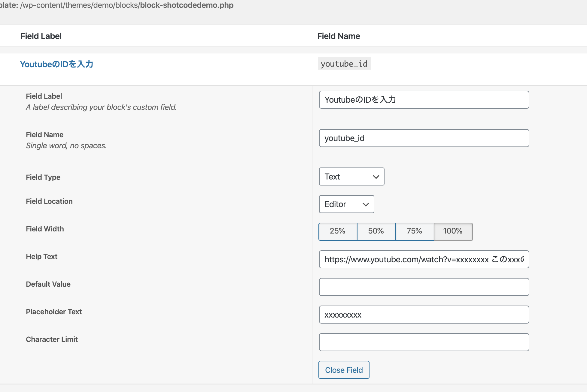Click the Field Type setting label
Screen dimensions: 587x392
(x=43, y=177)
